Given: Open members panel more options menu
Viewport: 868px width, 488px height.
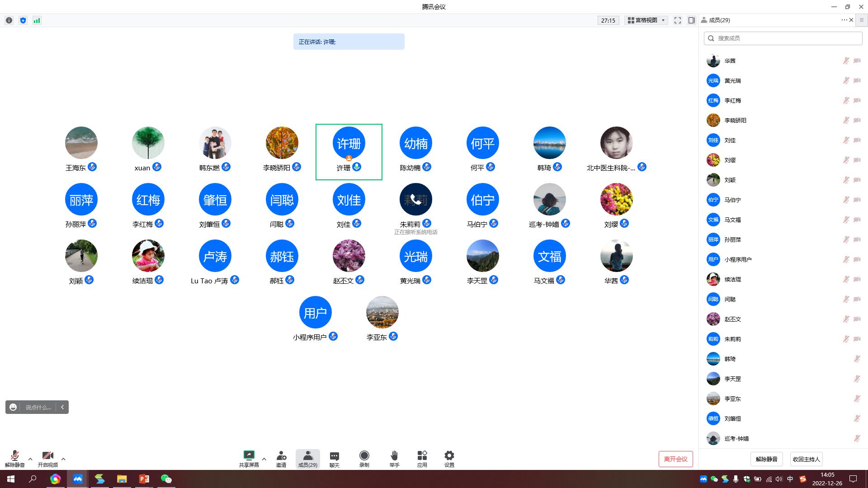Looking at the screenshot, I should 844,20.
